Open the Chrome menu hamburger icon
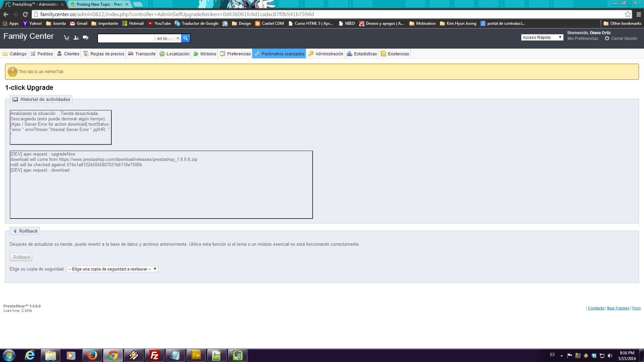644x362 pixels. [639, 14]
